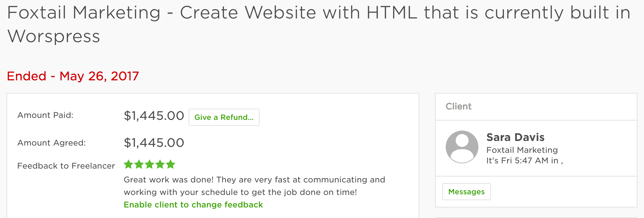The width and height of the screenshot is (644, 218).
Task: Click the first feedback star
Action: tap(128, 164)
